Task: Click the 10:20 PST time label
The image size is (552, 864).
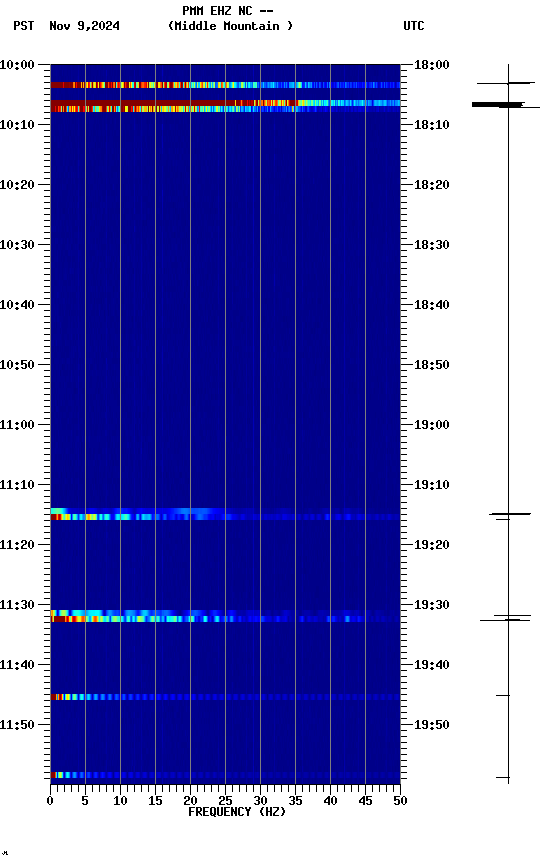Action: point(17,185)
